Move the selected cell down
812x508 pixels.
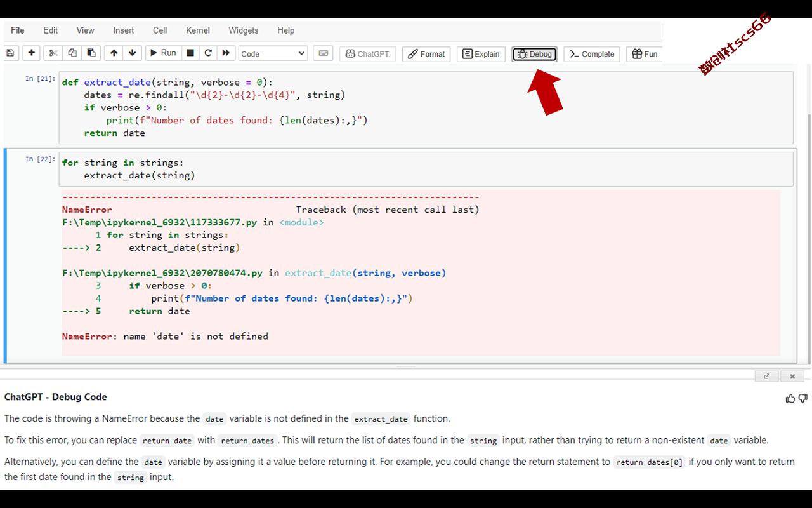(132, 53)
